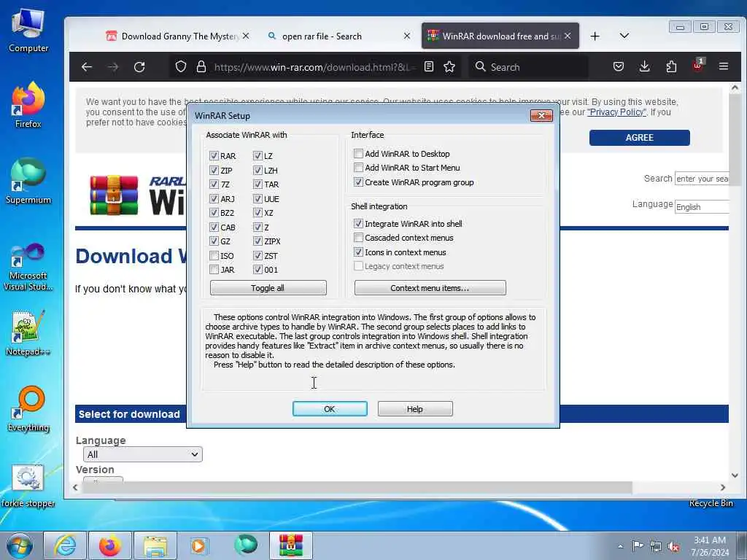The image size is (747, 560).
Task: Open the Everything desktop shortcut
Action: click(28, 408)
